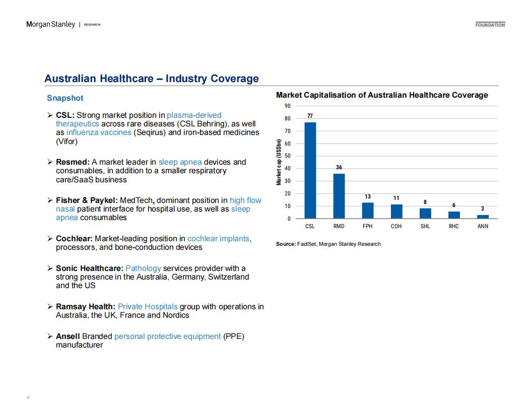Click the arrow bullet beside CSL

click(x=50, y=115)
